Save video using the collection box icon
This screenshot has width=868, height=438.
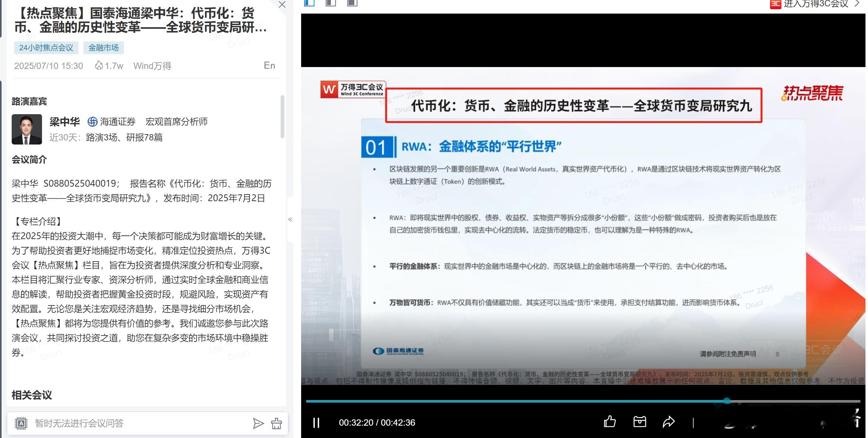click(640, 422)
